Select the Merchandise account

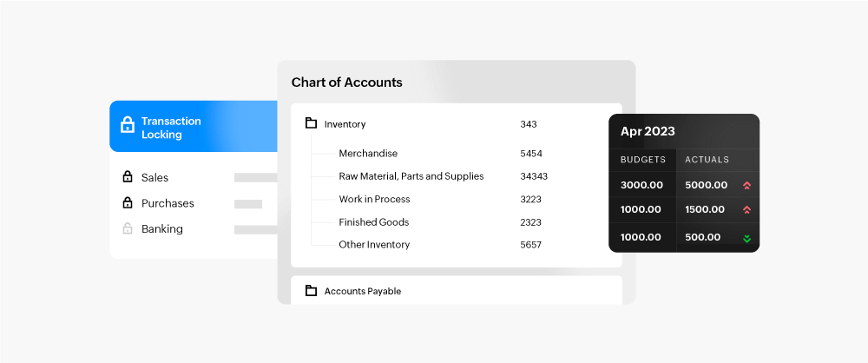pos(368,154)
